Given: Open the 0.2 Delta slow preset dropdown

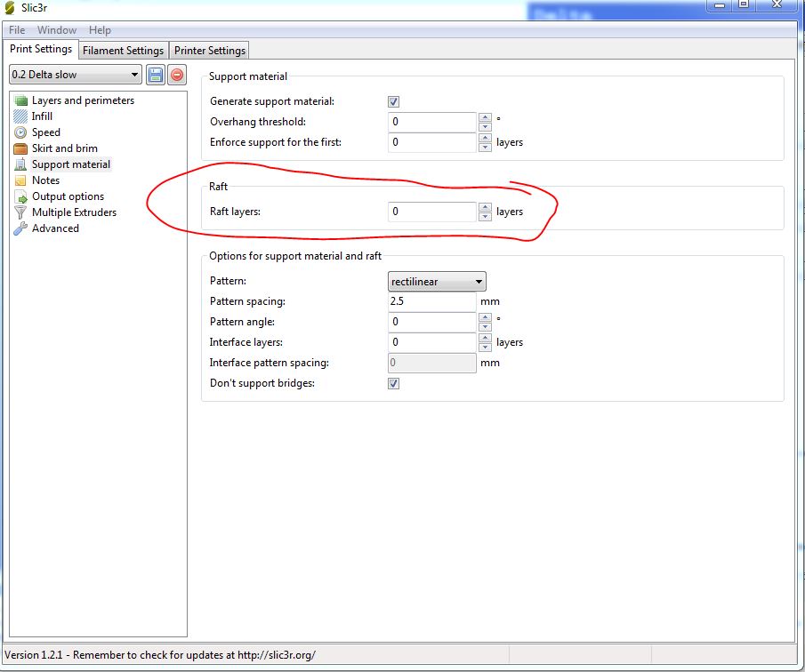Looking at the screenshot, I should 76,75.
